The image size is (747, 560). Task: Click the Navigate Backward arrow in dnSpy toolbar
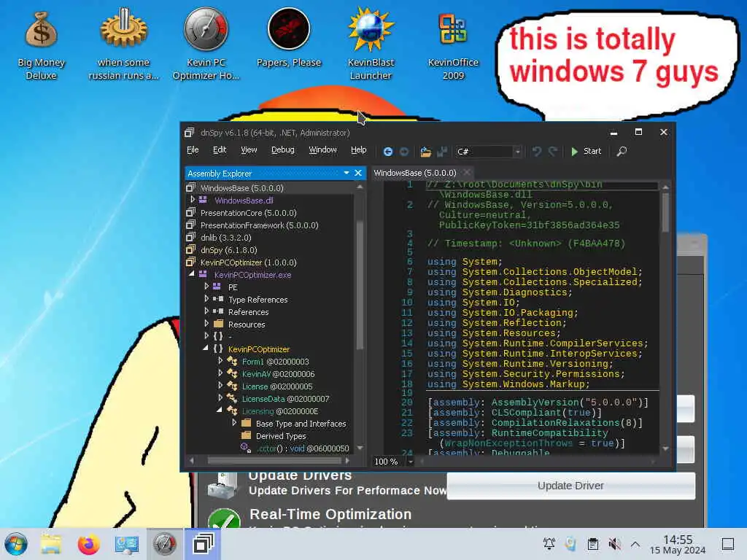pyautogui.click(x=388, y=152)
